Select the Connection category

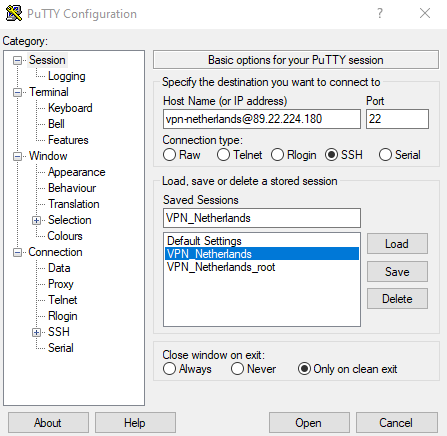(55, 252)
